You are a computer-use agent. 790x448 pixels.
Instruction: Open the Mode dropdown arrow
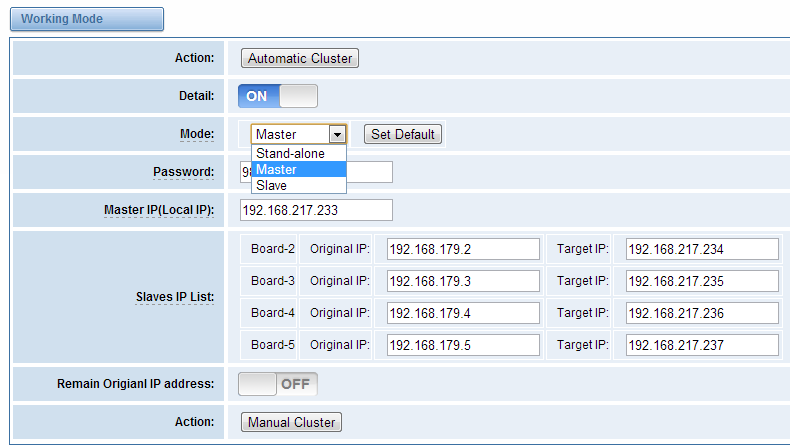coord(337,135)
